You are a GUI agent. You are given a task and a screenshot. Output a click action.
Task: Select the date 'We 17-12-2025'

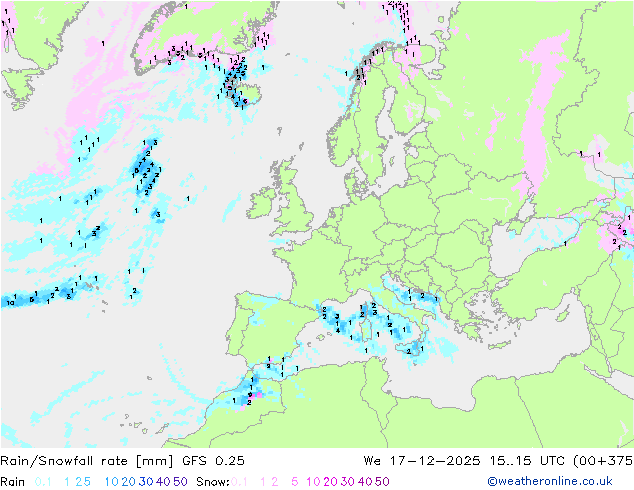422,461
